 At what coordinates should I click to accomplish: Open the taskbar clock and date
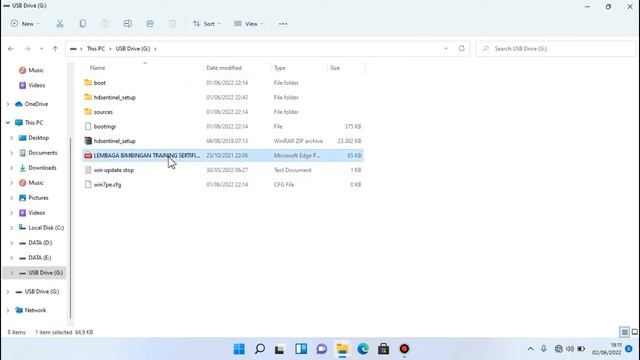(x=607, y=349)
